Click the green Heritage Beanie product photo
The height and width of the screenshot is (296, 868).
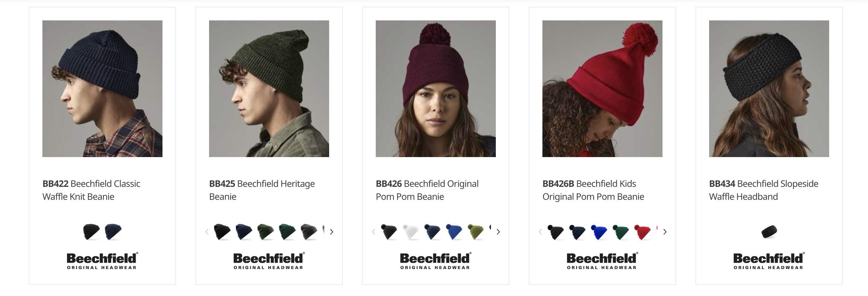(269, 89)
